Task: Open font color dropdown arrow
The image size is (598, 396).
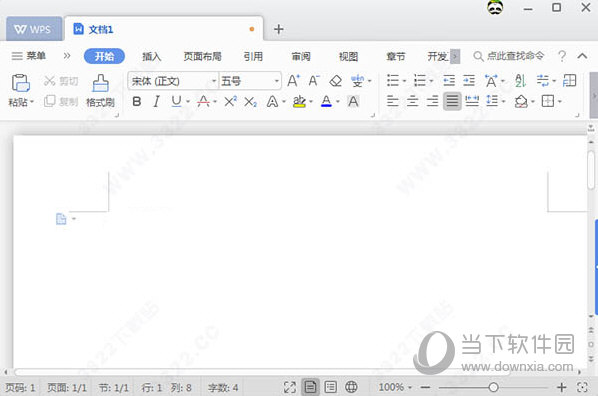Action: [338, 102]
